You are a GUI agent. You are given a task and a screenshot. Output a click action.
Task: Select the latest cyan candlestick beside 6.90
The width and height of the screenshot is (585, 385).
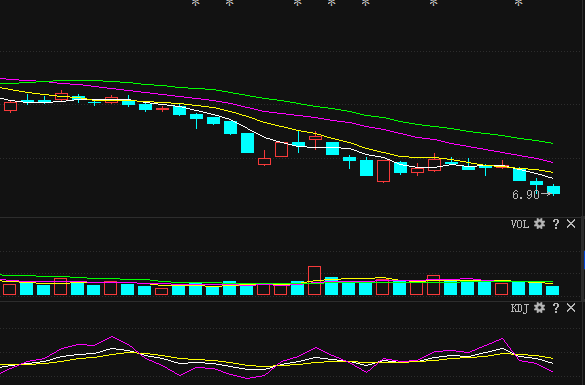pyautogui.click(x=553, y=190)
